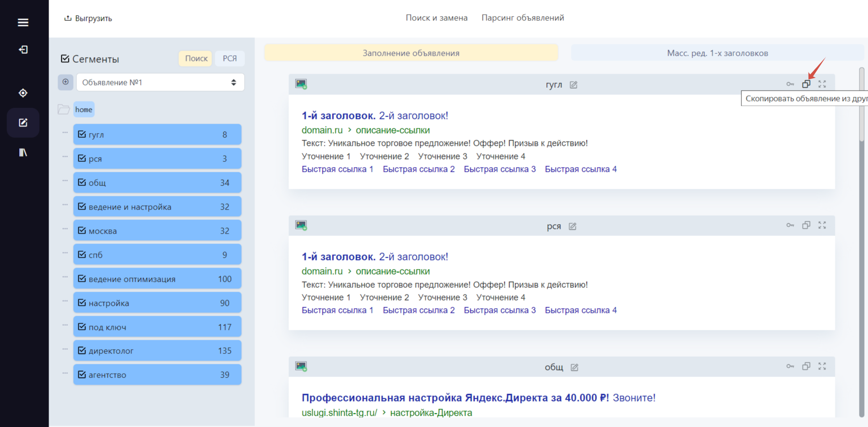Expand the рся ad card fullscreen

(x=822, y=225)
